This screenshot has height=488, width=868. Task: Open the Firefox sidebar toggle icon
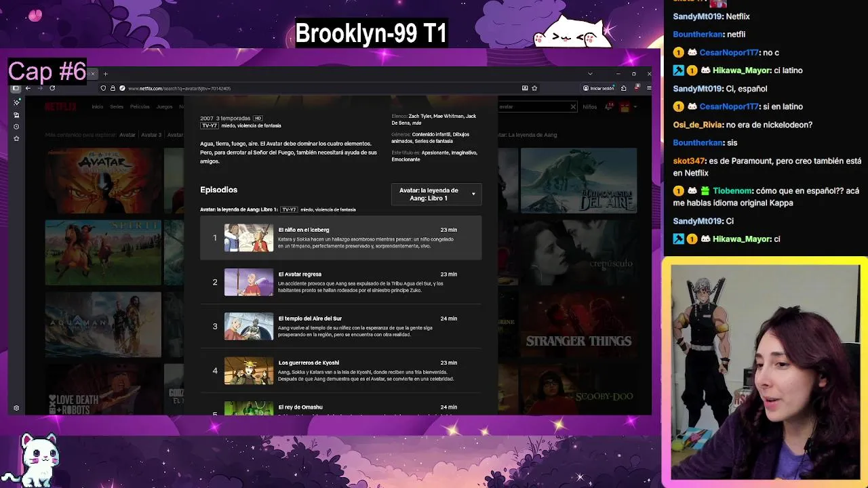tap(16, 88)
